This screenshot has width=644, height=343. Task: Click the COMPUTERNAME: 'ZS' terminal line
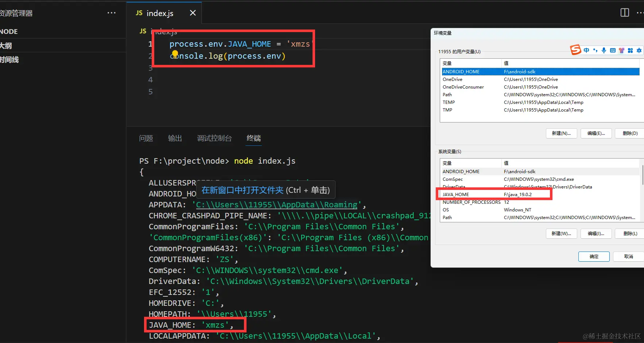pos(193,260)
